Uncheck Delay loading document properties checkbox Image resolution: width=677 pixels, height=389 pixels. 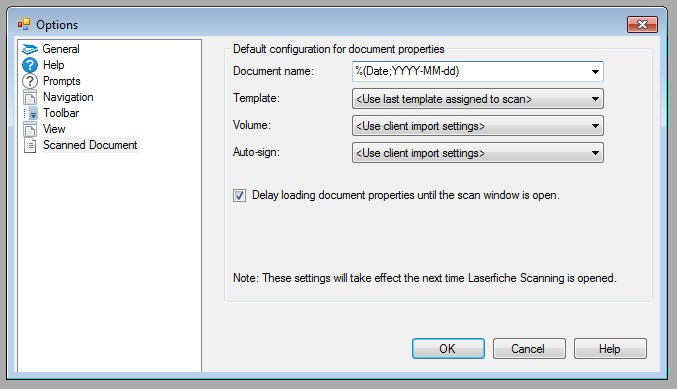(240, 196)
